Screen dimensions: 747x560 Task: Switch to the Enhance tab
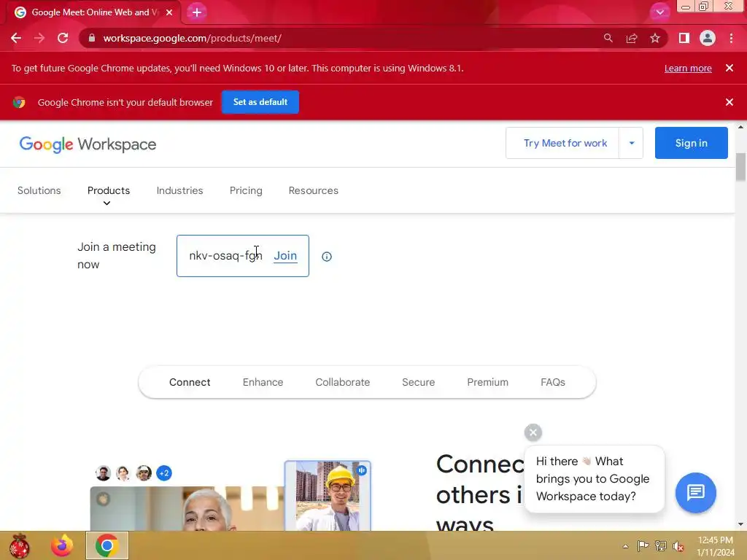click(263, 382)
